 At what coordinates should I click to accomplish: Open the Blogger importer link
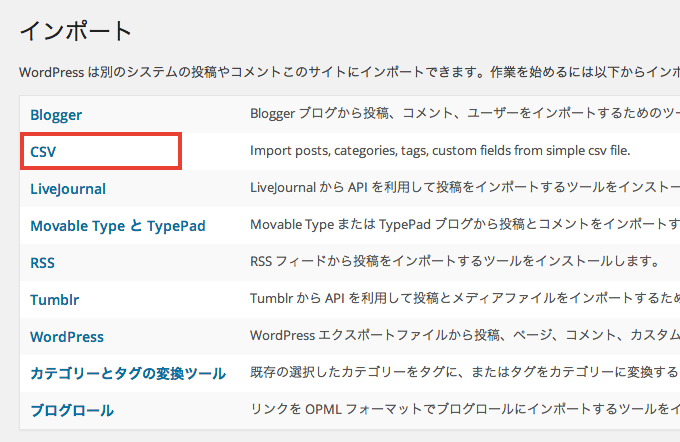[56, 115]
